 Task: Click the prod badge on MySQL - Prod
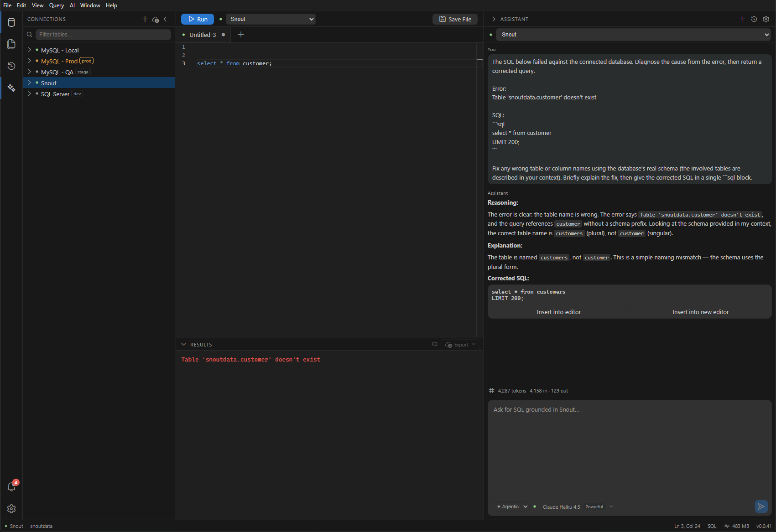[87, 61]
